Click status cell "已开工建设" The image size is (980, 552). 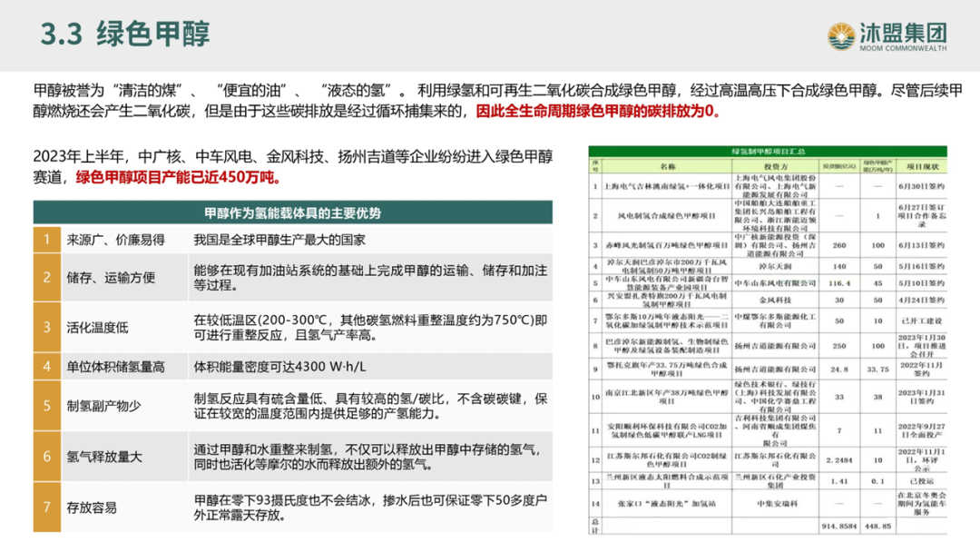(x=922, y=320)
